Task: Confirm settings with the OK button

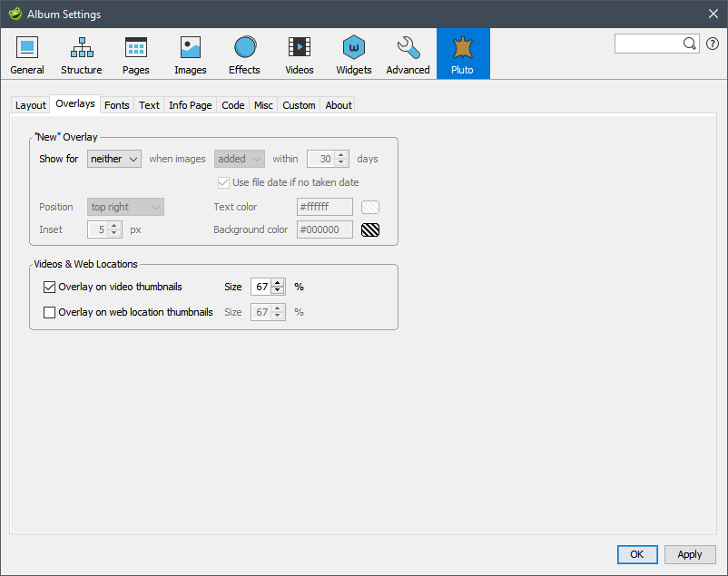Action: click(637, 554)
